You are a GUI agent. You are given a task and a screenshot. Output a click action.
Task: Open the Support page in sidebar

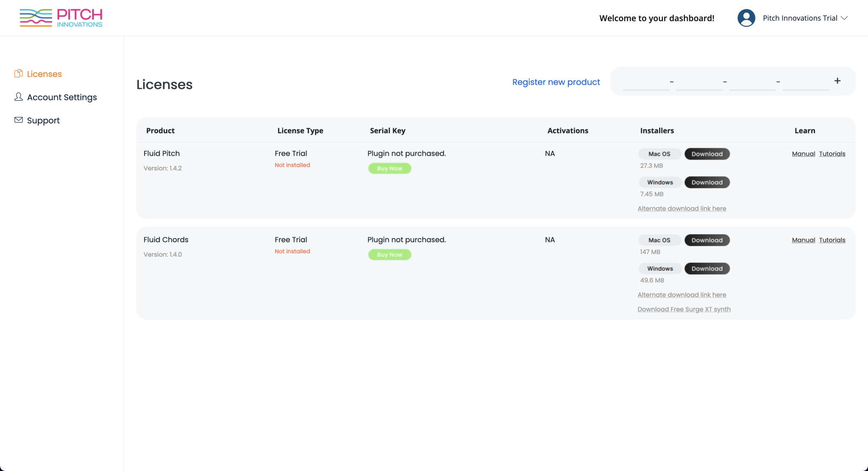pyautogui.click(x=43, y=120)
